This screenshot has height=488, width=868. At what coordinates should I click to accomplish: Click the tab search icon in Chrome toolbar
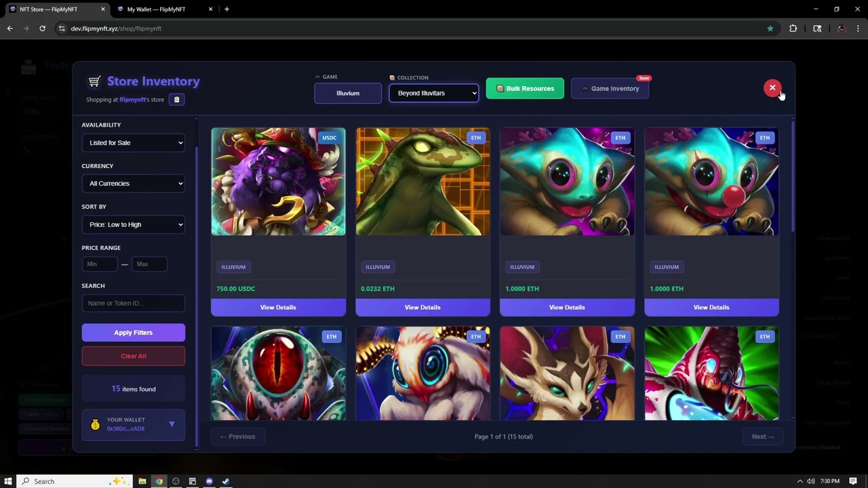click(x=817, y=28)
